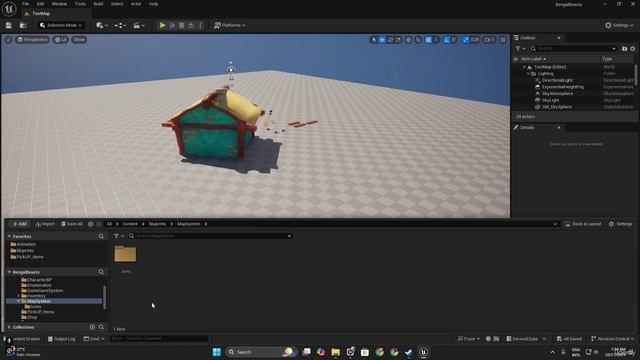Open the viewport Show menu
The image size is (640, 360).
[79, 40]
